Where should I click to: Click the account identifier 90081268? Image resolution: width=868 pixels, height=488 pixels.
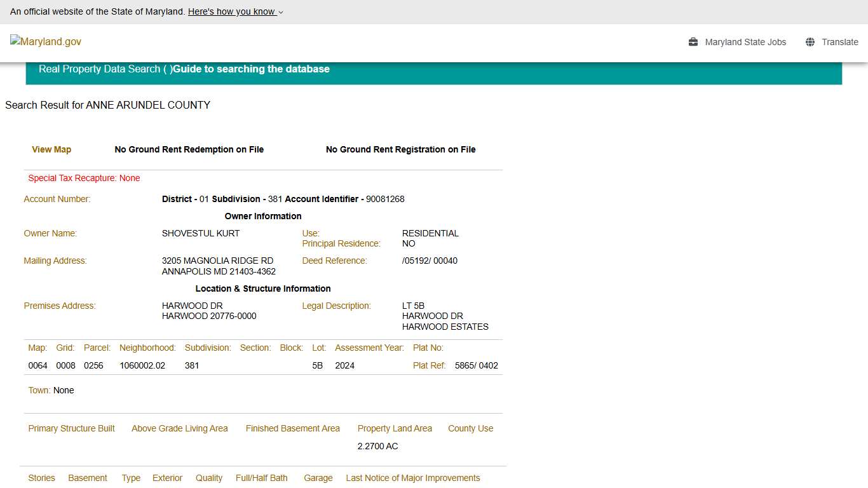tap(385, 199)
